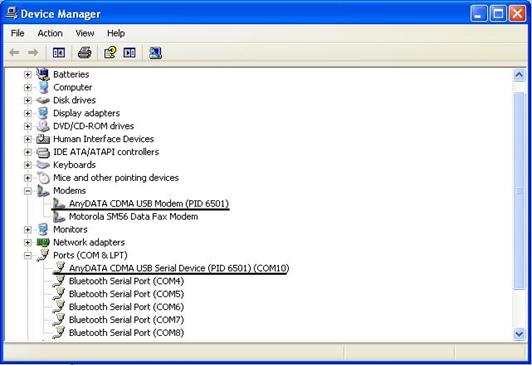Viewport: 532px width, 365px height.
Task: Expand the Batteries node
Action: (x=28, y=74)
